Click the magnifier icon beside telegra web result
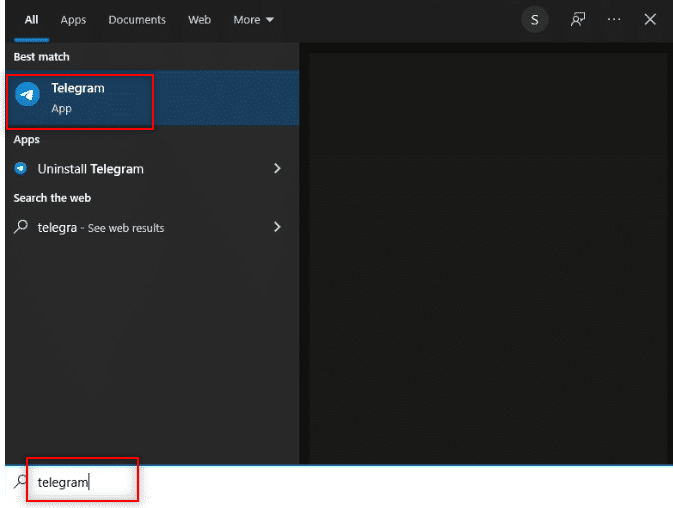This screenshot has height=508, width=673. coord(21,227)
